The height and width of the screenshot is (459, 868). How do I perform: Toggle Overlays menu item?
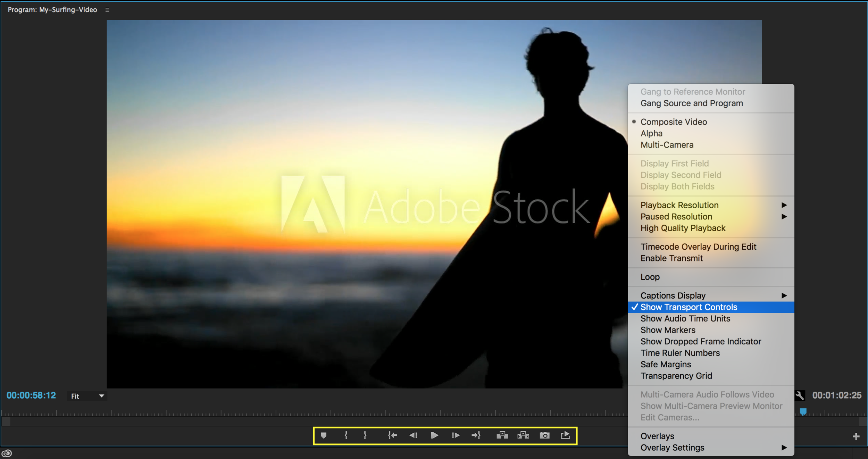point(711,436)
